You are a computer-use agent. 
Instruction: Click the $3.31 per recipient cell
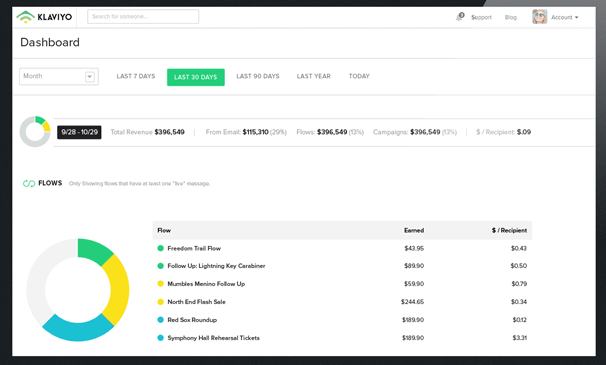519,338
